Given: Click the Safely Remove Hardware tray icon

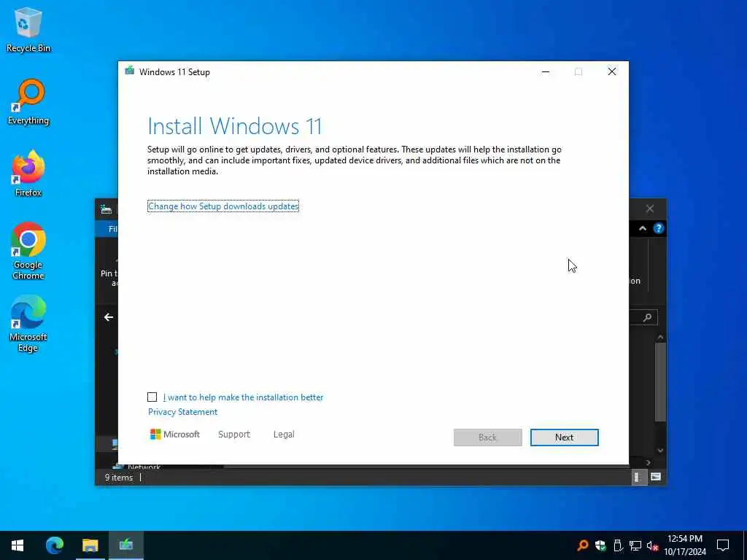Looking at the screenshot, I should (x=618, y=545).
